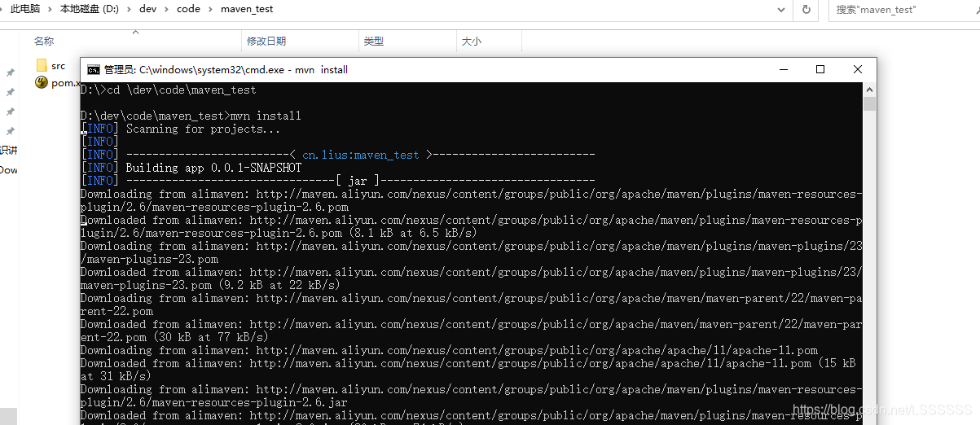Click second quick access pin icon

pos(11,92)
